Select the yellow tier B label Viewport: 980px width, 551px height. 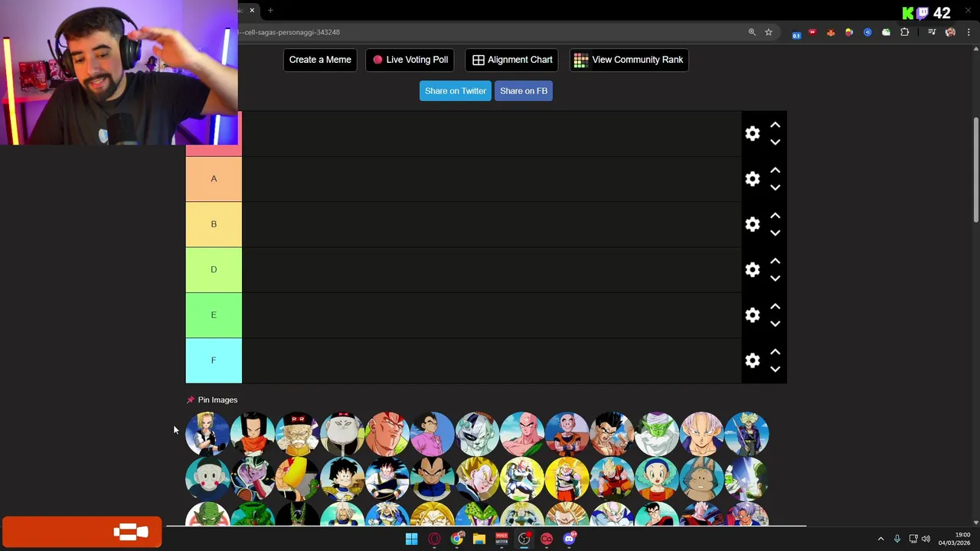pyautogui.click(x=214, y=224)
